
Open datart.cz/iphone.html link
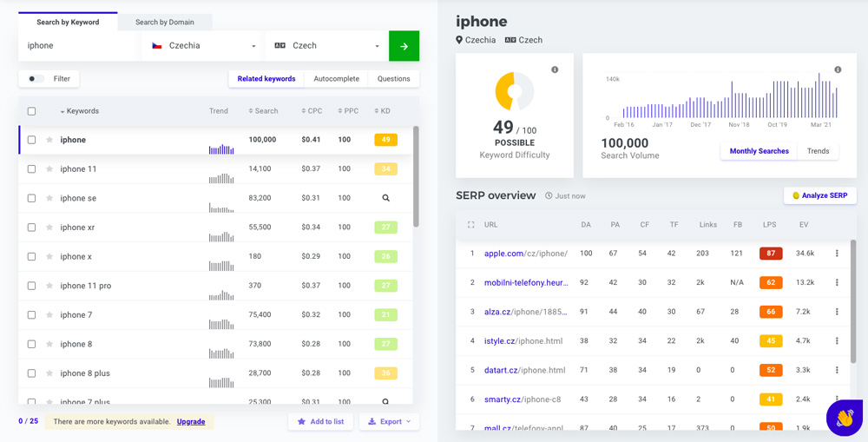click(x=525, y=370)
